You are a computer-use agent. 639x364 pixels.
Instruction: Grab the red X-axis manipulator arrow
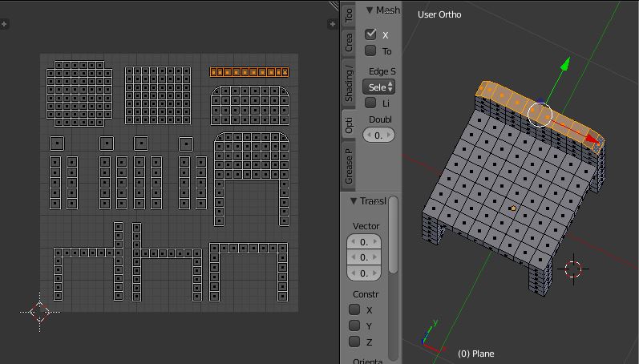[x=593, y=139]
